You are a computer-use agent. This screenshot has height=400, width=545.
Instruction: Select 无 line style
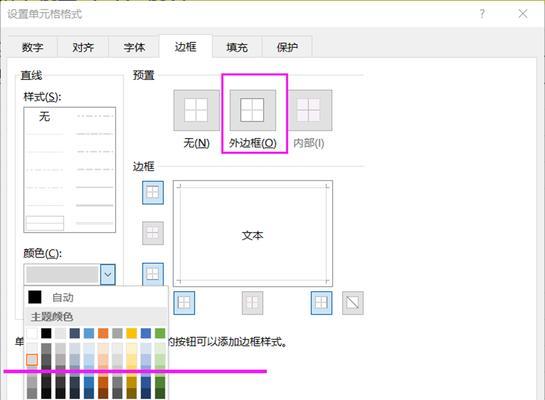44,116
